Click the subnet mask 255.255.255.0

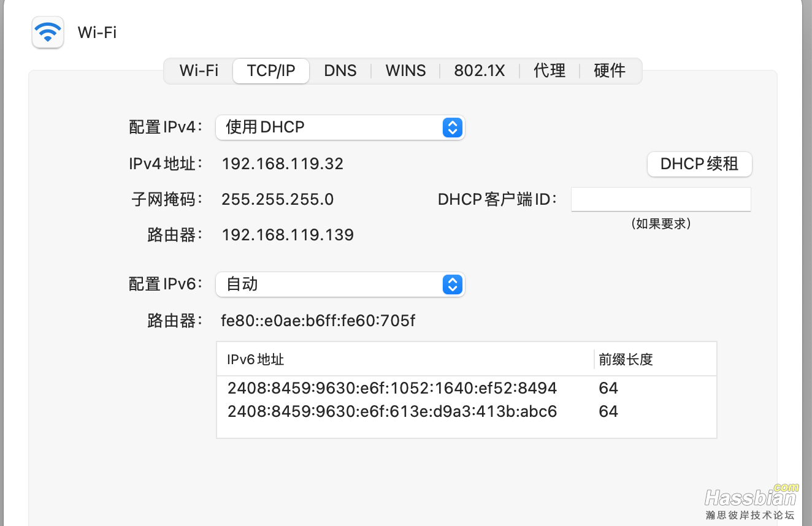[278, 199]
